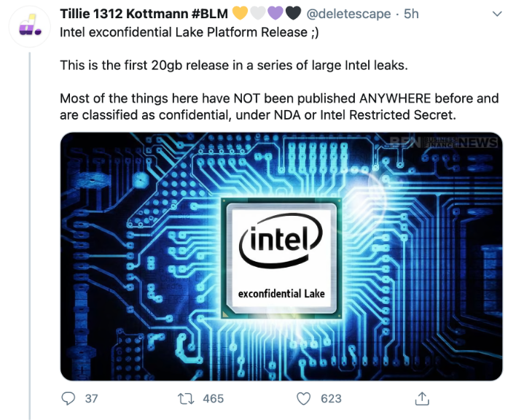Click the 623 likes count
This screenshot has height=420, width=516.
[x=331, y=399]
